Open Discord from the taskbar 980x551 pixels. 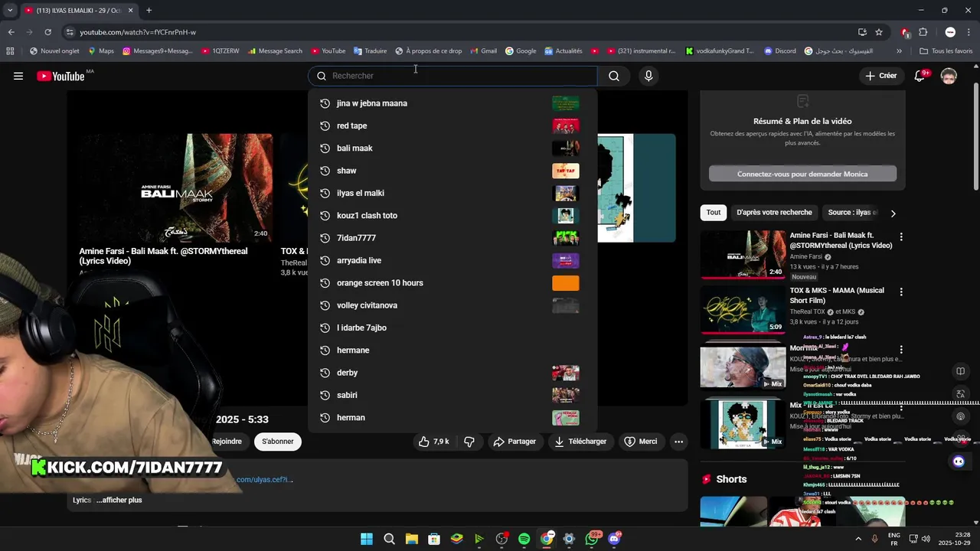click(x=614, y=539)
